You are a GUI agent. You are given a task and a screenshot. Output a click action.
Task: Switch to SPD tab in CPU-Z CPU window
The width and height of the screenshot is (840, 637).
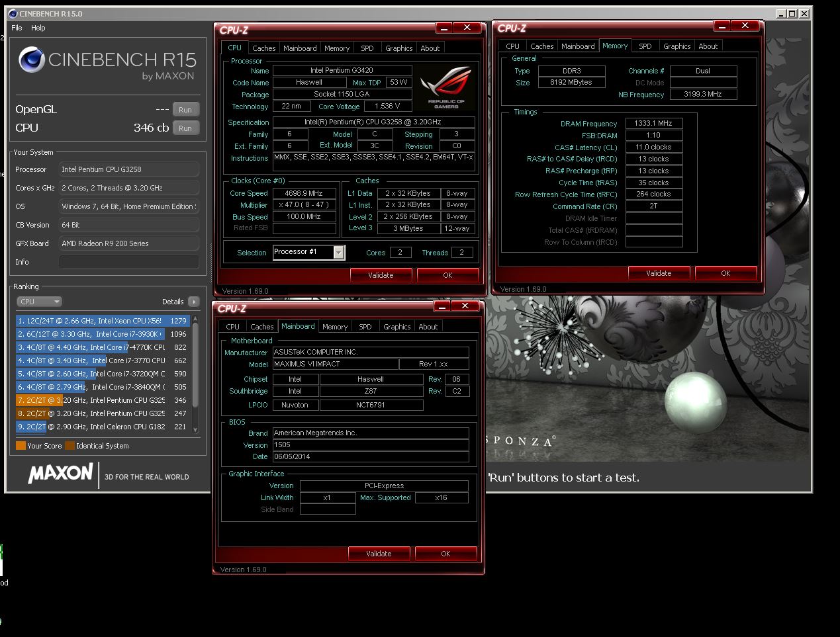367,48
